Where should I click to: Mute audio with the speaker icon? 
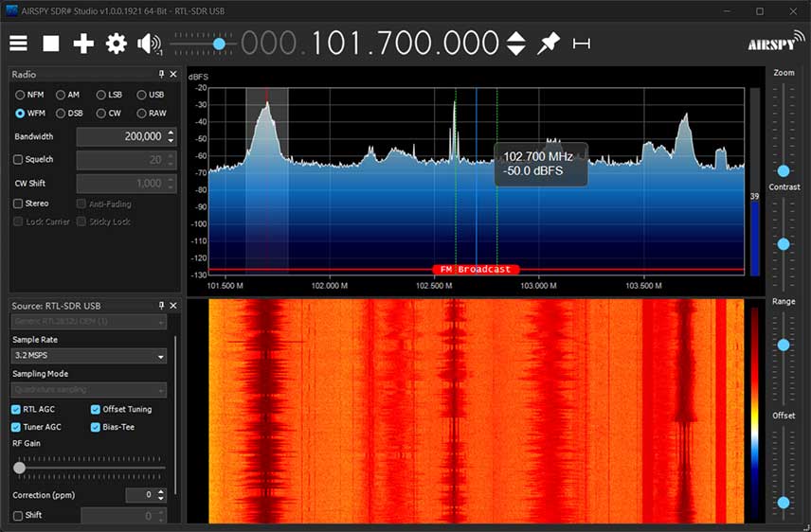pyautogui.click(x=149, y=44)
